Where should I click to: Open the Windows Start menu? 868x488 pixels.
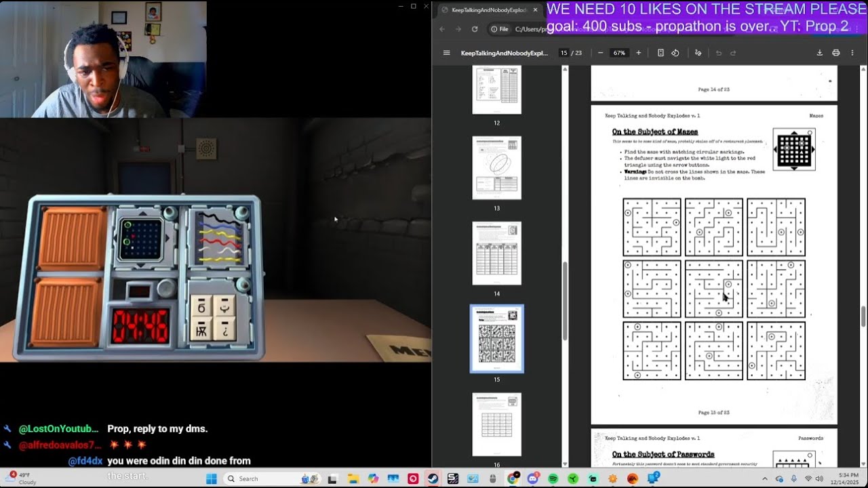pyautogui.click(x=211, y=479)
